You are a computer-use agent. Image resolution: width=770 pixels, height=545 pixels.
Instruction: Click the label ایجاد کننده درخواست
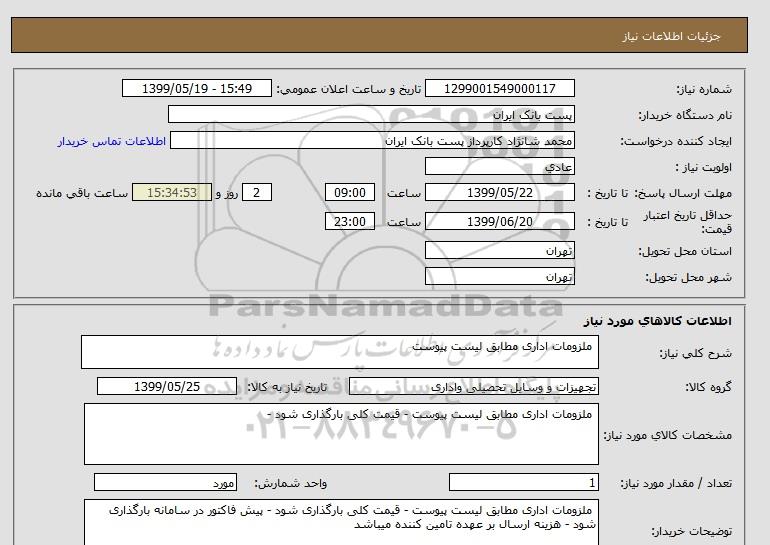(x=676, y=141)
